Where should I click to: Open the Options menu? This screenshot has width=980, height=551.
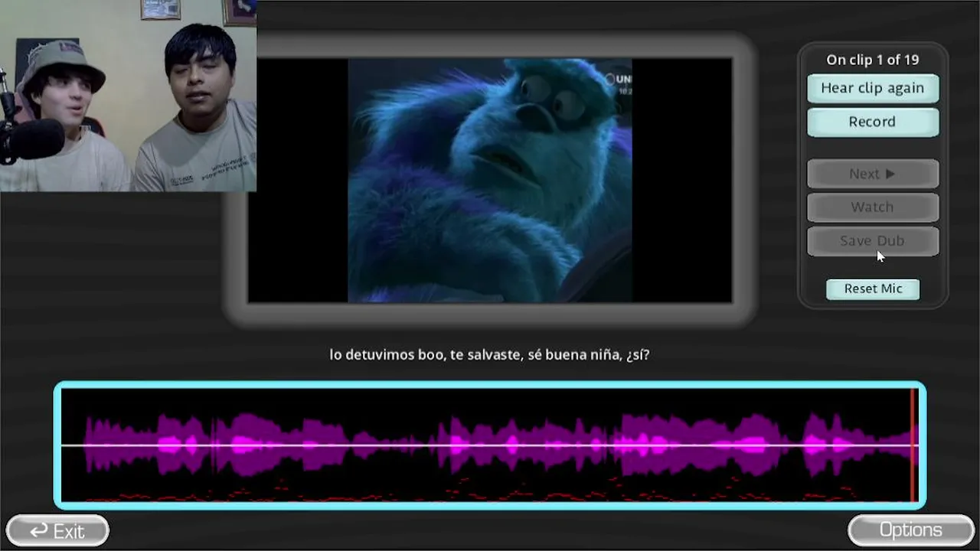tap(910, 530)
